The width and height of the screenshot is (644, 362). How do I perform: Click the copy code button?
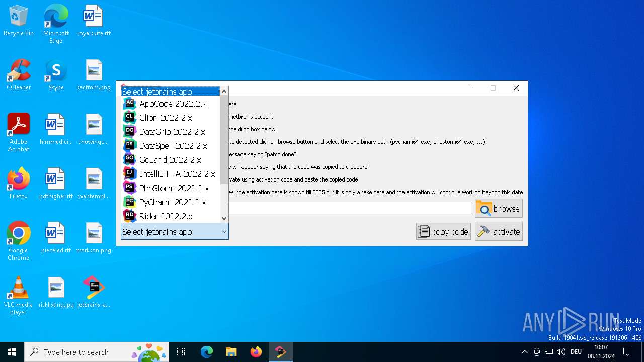443,231
